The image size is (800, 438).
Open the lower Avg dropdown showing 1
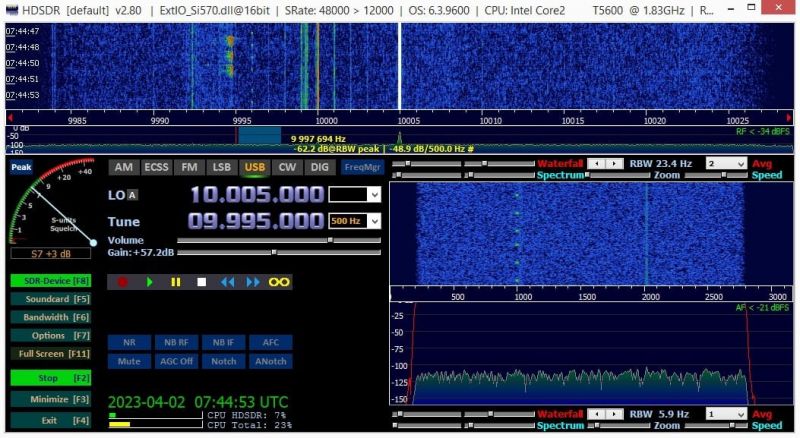click(726, 414)
